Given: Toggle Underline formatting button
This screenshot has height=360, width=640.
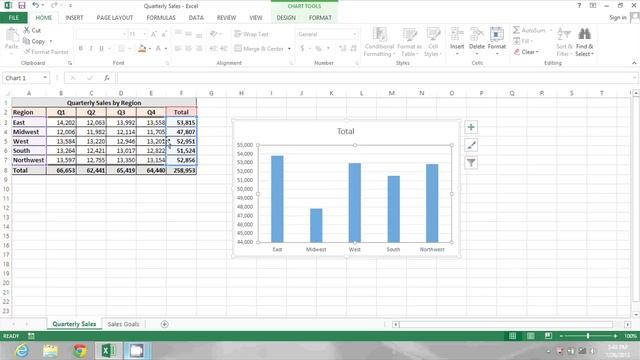Looking at the screenshot, I should (x=101, y=49).
